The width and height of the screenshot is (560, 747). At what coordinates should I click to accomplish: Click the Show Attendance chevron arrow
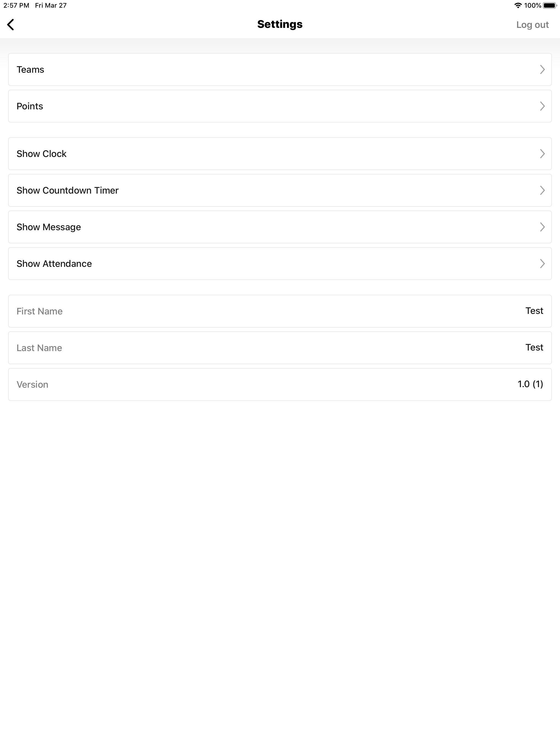(x=542, y=264)
